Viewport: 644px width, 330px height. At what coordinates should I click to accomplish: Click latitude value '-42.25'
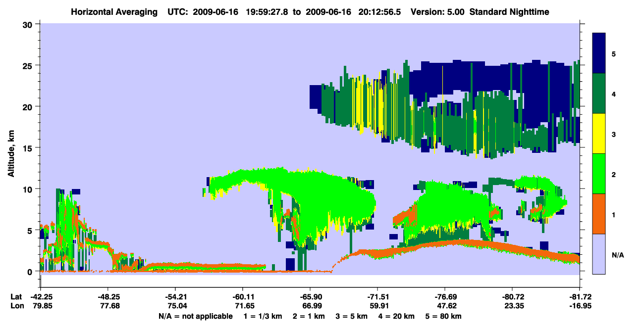[41, 297]
